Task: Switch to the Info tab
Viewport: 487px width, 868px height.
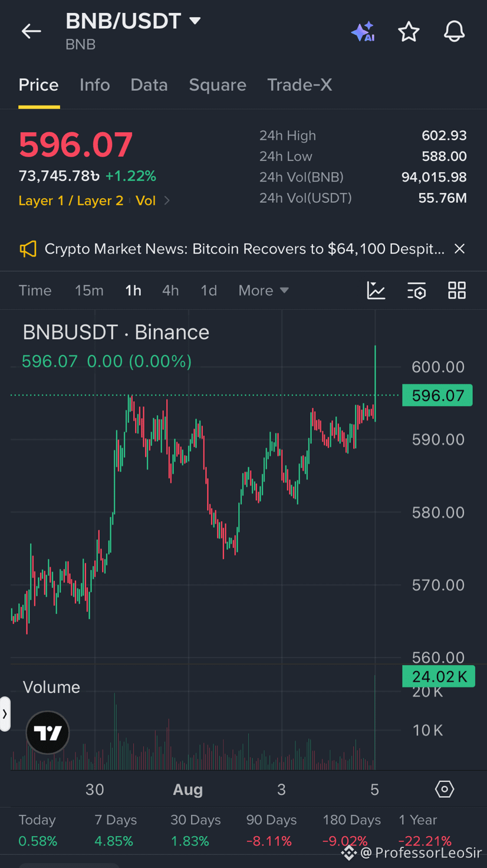Action: (x=95, y=85)
